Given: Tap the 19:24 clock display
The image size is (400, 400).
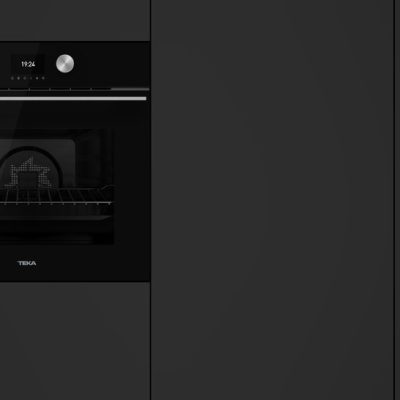Looking at the screenshot, I should (28, 64).
